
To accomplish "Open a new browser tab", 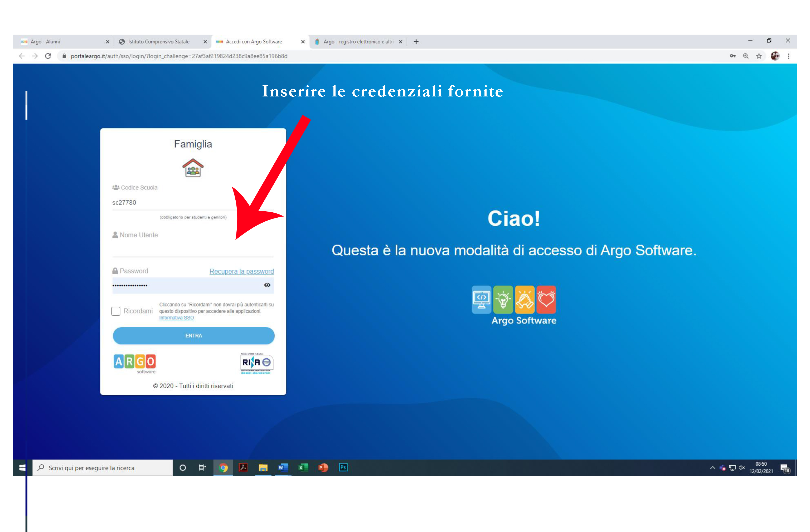I will 416,41.
